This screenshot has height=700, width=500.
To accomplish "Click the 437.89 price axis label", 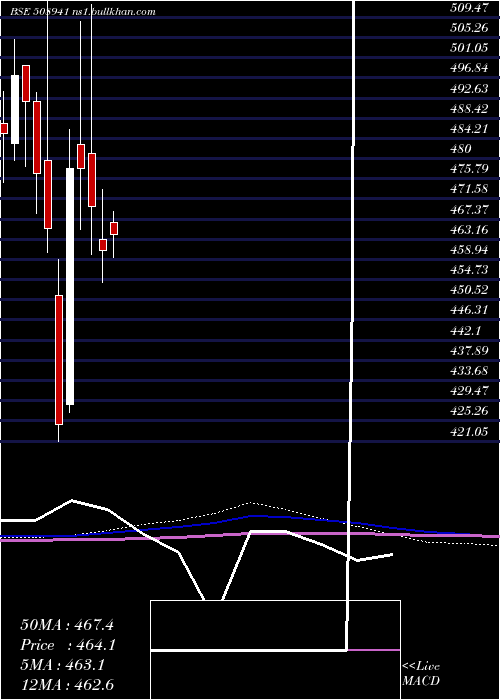I will point(469,350).
